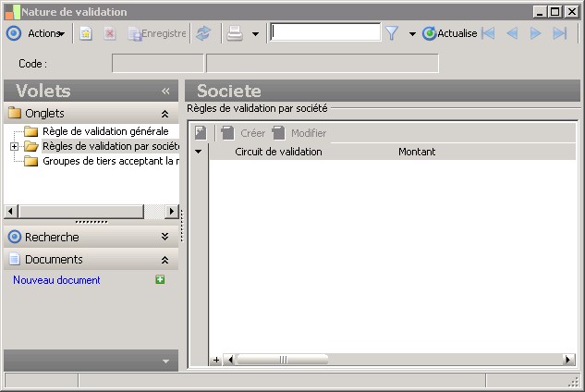Image resolution: width=585 pixels, height=392 pixels.
Task: Click the grid plus add row button
Action: click(216, 360)
